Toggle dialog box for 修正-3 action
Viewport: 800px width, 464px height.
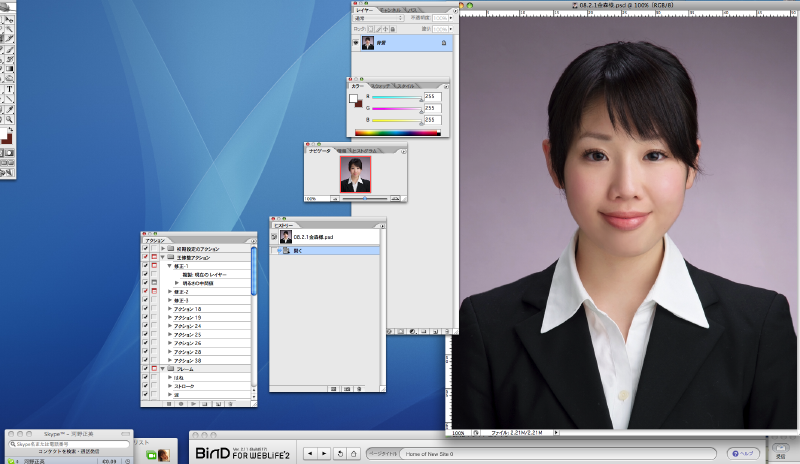click(154, 300)
